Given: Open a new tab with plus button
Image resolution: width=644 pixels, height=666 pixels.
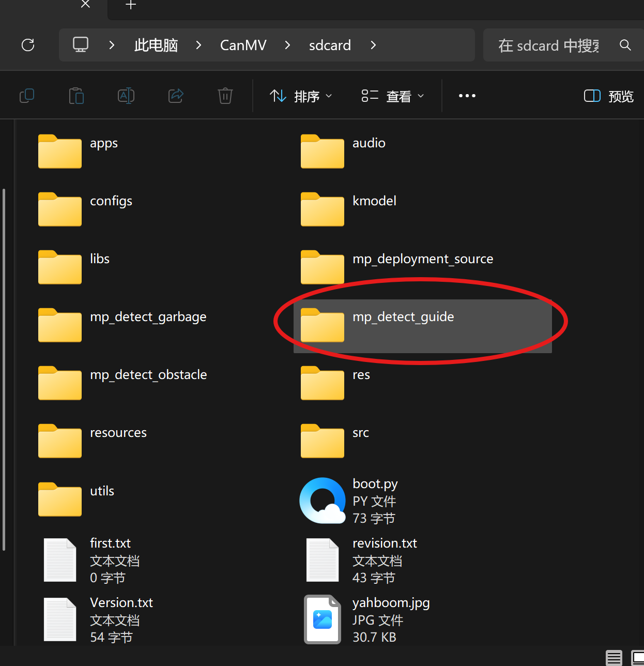Looking at the screenshot, I should click(131, 5).
